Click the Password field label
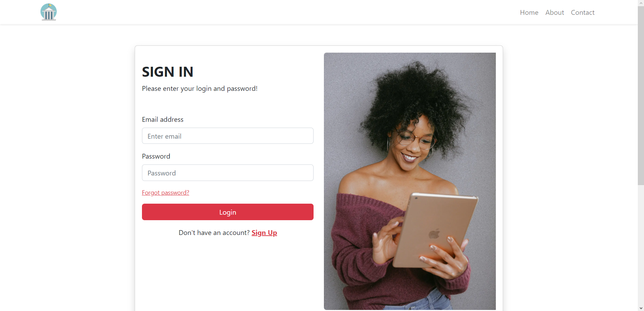This screenshot has height=311, width=644. point(156,156)
